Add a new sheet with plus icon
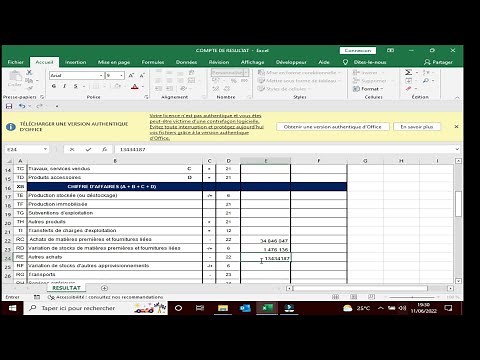The height and width of the screenshot is (360, 480). pyautogui.click(x=104, y=288)
